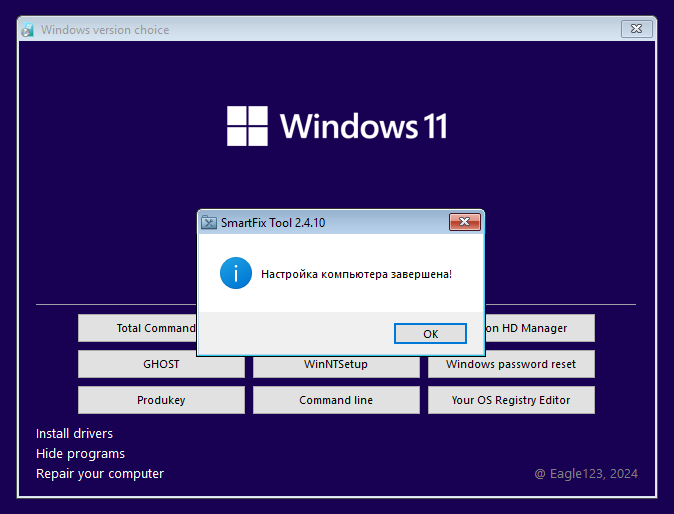Viewport: 674px width, 514px height.
Task: Select Install drivers link
Action: click(x=74, y=433)
